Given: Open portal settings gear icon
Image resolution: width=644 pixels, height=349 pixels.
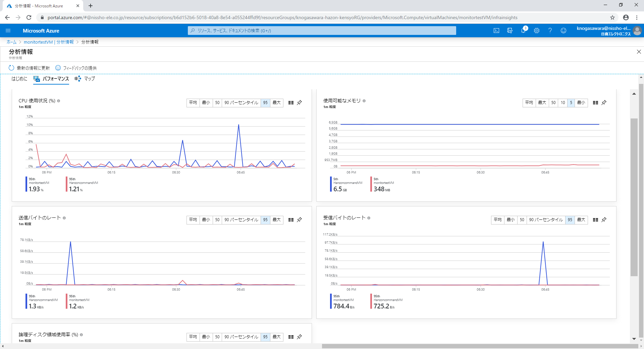Looking at the screenshot, I should (537, 31).
